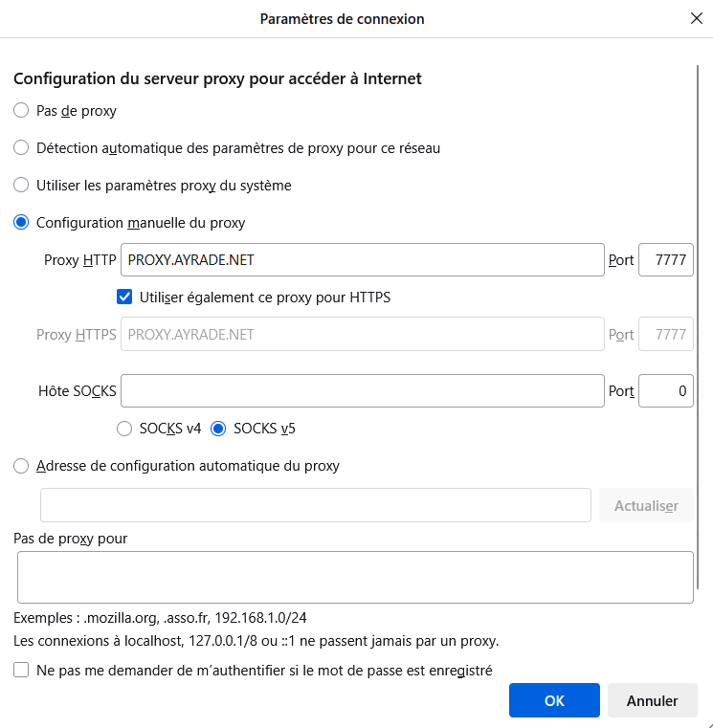Click the Hôte SOCKS host field
This screenshot has height=728, width=713.
tap(363, 391)
